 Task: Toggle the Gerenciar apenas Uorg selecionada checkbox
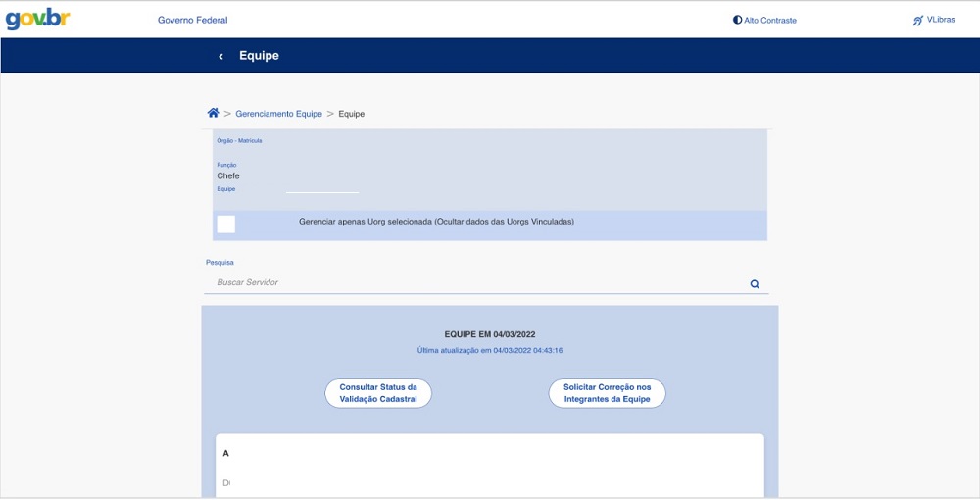point(226,225)
